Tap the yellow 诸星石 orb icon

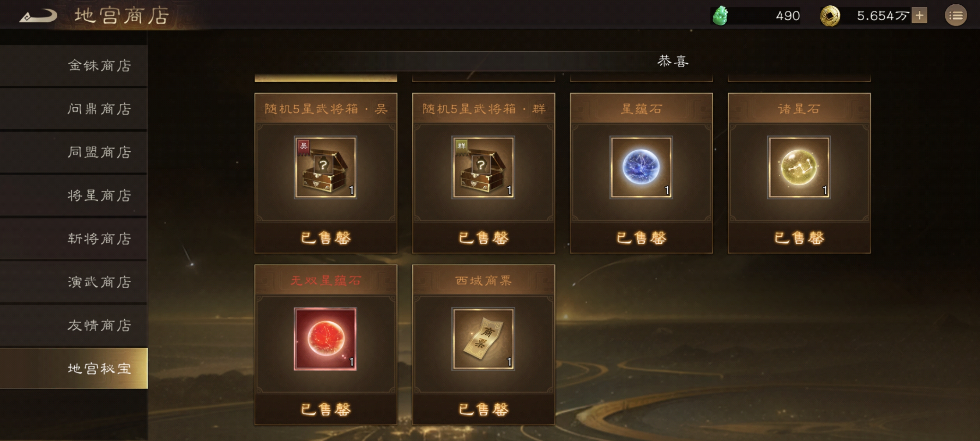tap(799, 167)
